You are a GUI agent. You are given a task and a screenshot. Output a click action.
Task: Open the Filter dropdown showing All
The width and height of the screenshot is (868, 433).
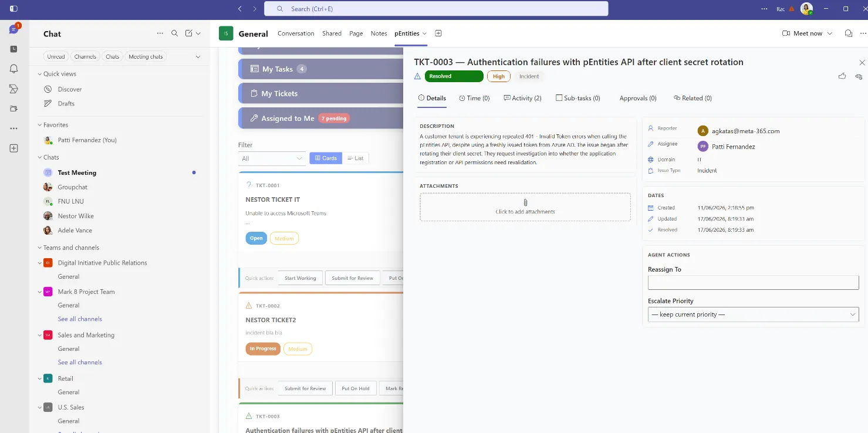(272, 158)
